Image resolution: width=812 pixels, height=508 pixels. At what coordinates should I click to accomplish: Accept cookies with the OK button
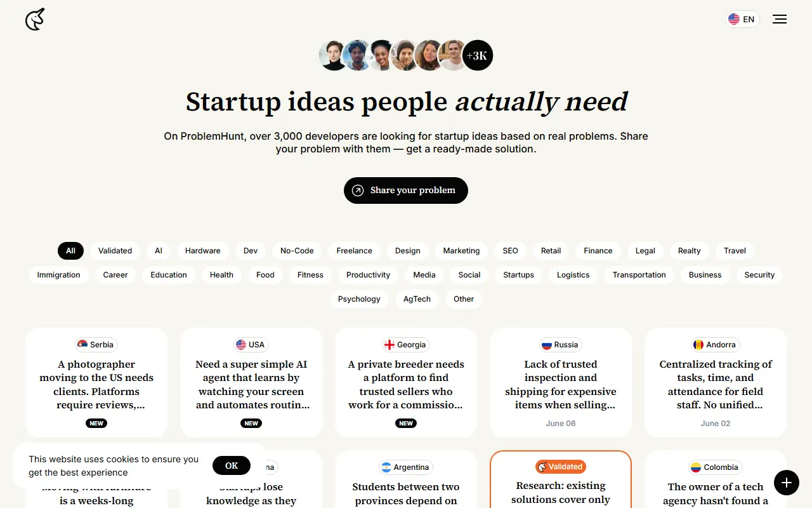232,465
